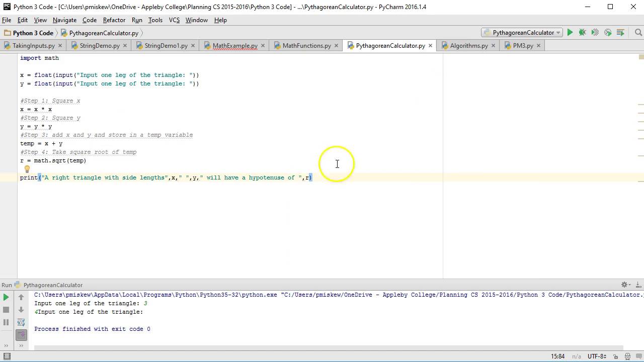Start debugging with the bug icon

(x=583, y=33)
